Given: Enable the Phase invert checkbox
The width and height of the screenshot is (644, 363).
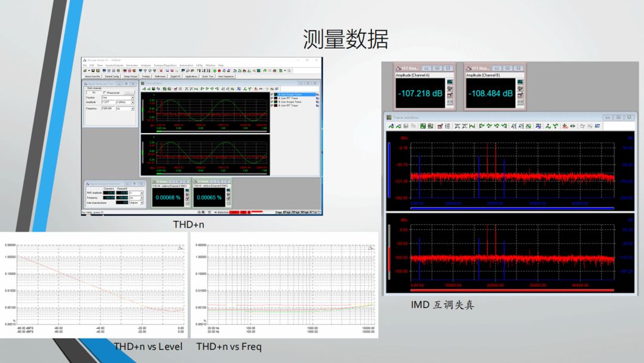Looking at the screenshot, I should 106,93.
